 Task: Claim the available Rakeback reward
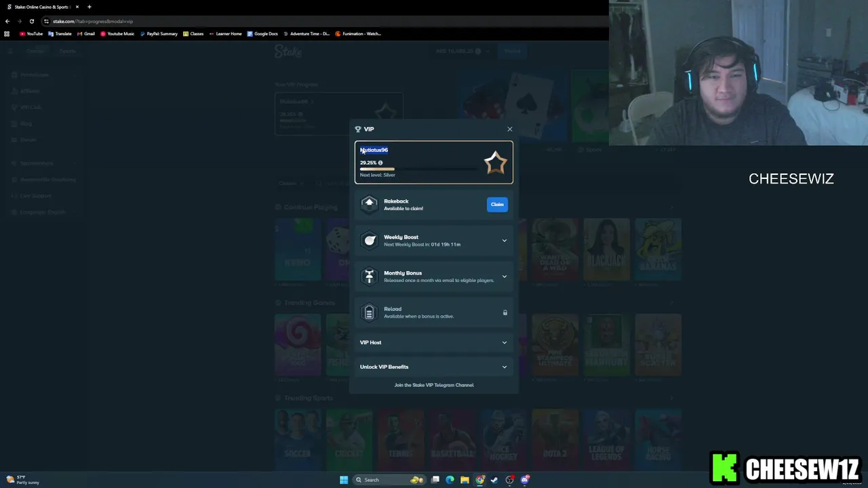(497, 204)
